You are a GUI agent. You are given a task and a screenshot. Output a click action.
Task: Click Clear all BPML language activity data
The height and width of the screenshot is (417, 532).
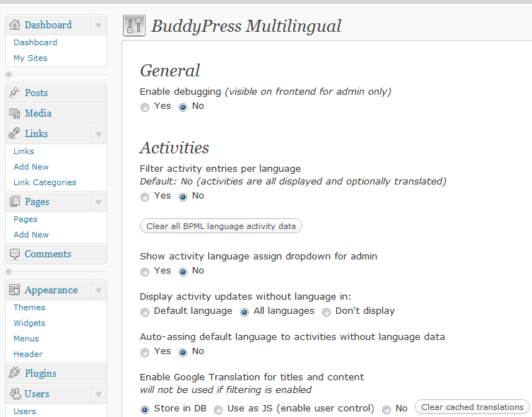pos(221,226)
